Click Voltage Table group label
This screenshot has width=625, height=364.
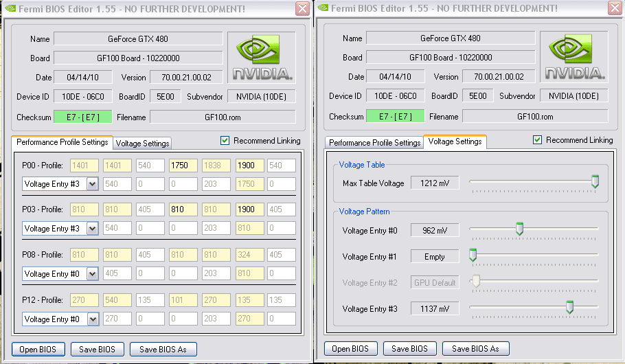point(361,165)
